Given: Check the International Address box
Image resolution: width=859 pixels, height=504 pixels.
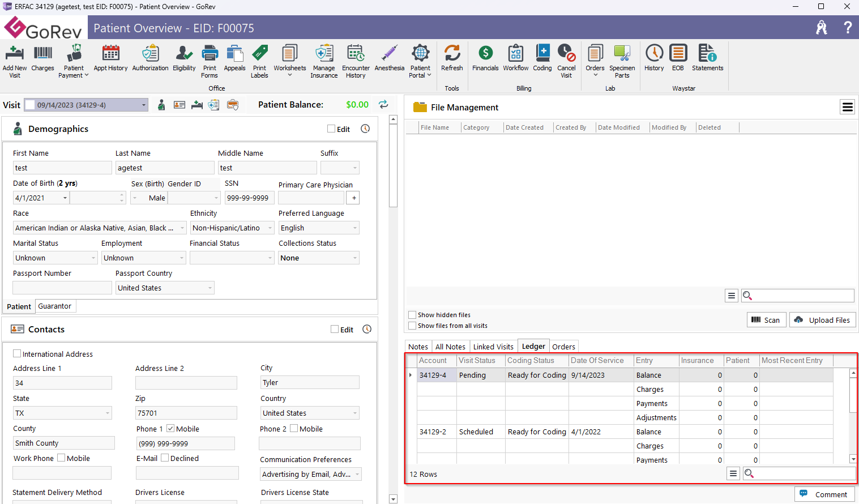Looking at the screenshot, I should tap(17, 353).
